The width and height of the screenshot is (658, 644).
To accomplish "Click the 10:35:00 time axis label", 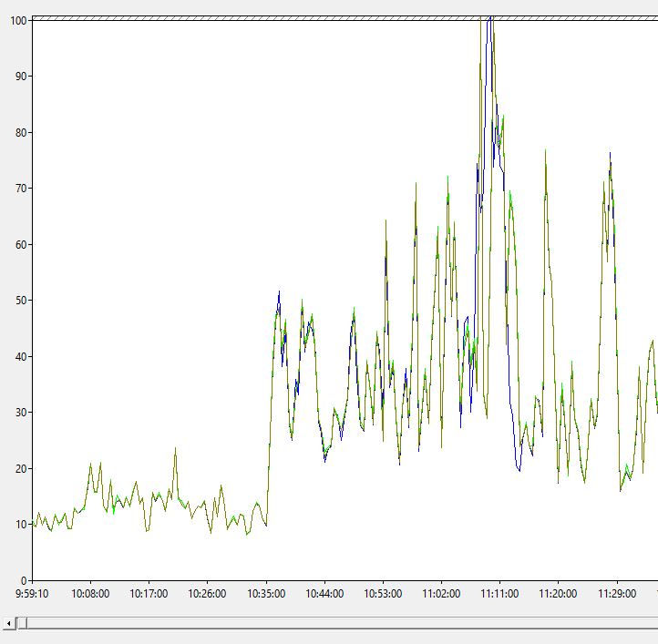I will click(x=266, y=594).
